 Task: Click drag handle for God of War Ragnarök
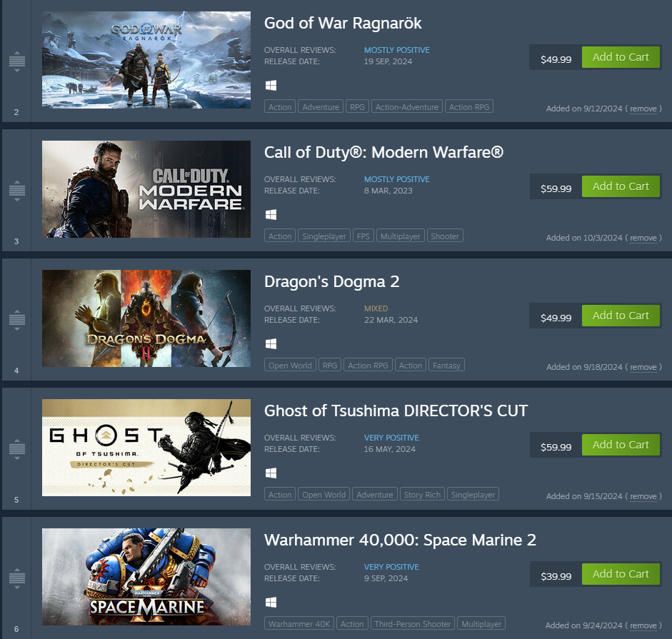17,61
